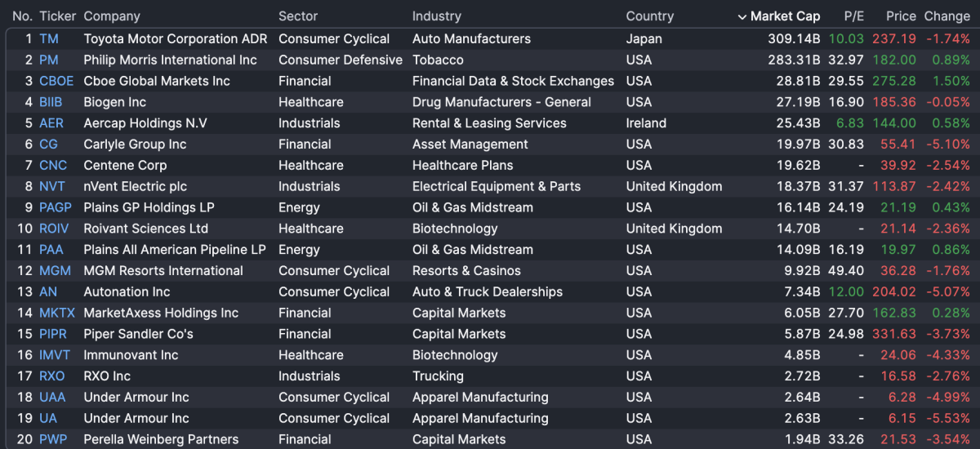The image size is (980, 449).
Task: Open the MKTX ticker link
Action: click(x=57, y=313)
